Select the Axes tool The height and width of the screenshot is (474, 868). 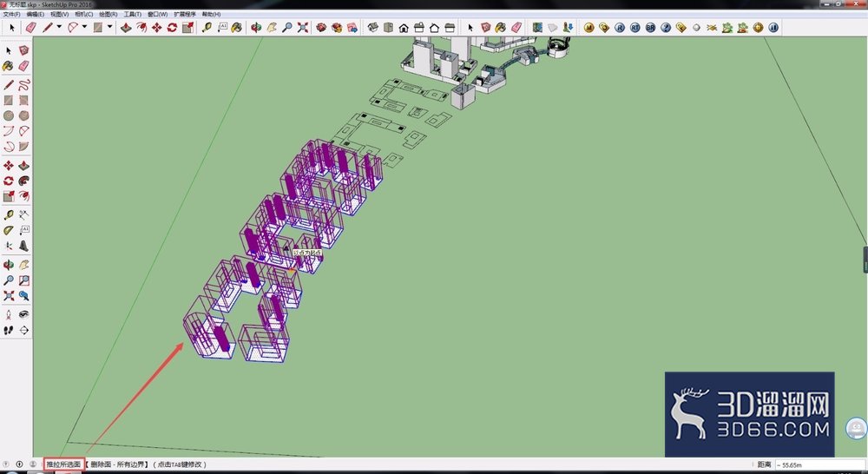click(x=9, y=246)
